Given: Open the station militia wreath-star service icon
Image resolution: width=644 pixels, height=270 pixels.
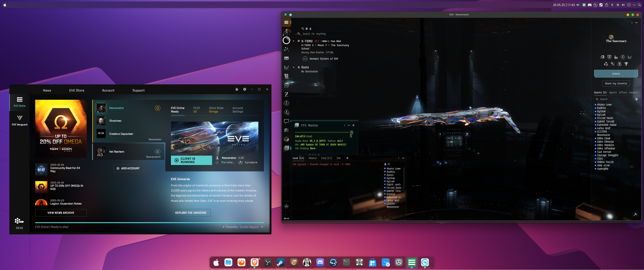Looking at the screenshot, I should click(x=602, y=57).
